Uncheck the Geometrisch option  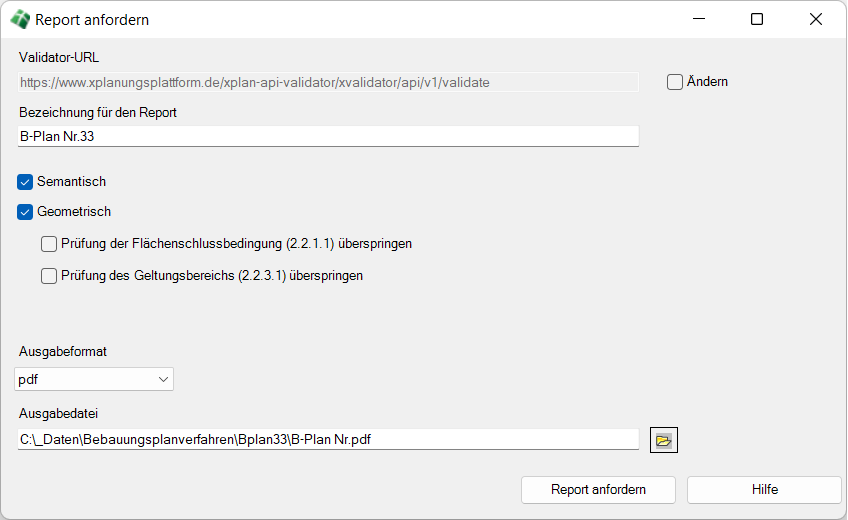pyautogui.click(x=26, y=212)
